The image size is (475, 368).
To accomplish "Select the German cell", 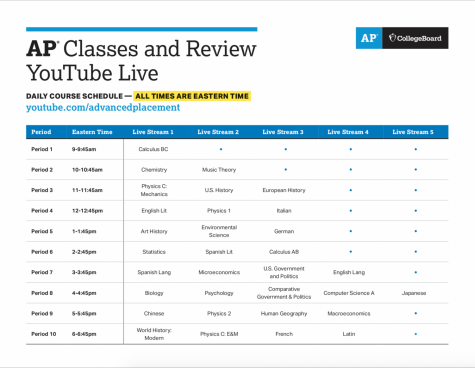I will tap(284, 231).
